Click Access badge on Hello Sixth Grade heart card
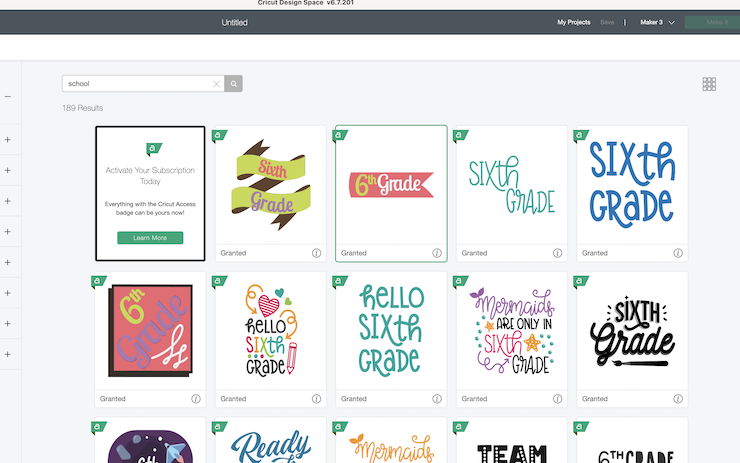The height and width of the screenshot is (463, 740). pos(219,282)
